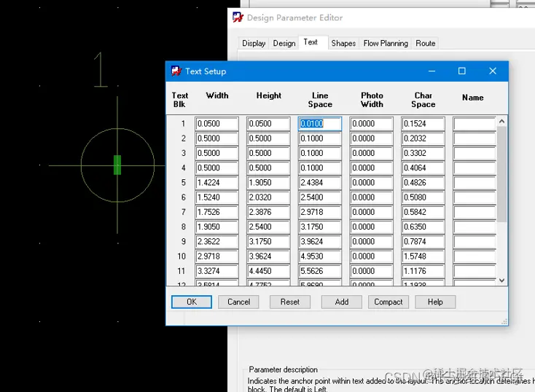Image resolution: width=535 pixels, height=392 pixels.
Task: Click Width field showing 1.7526
Action: pyautogui.click(x=217, y=212)
